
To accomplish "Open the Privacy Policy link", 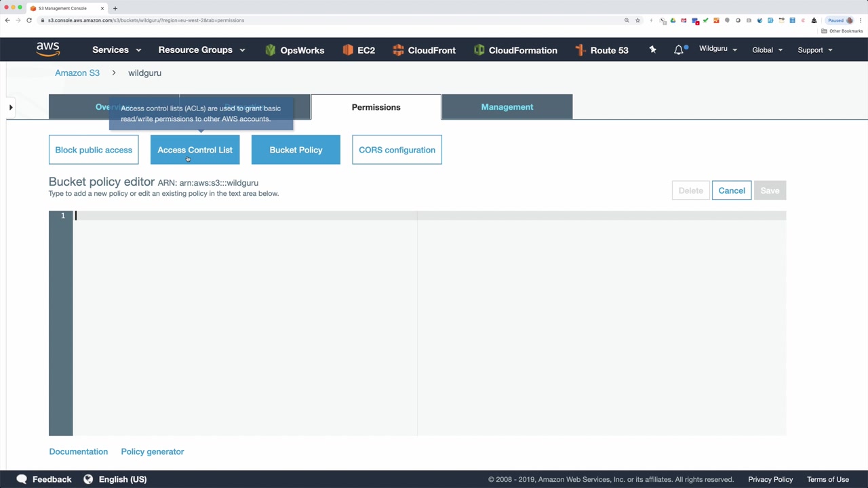I will [x=770, y=479].
